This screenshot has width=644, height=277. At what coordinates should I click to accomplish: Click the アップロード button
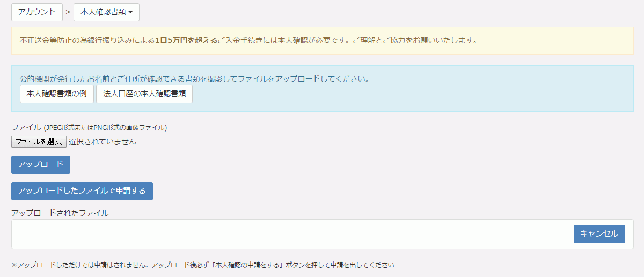(x=41, y=165)
